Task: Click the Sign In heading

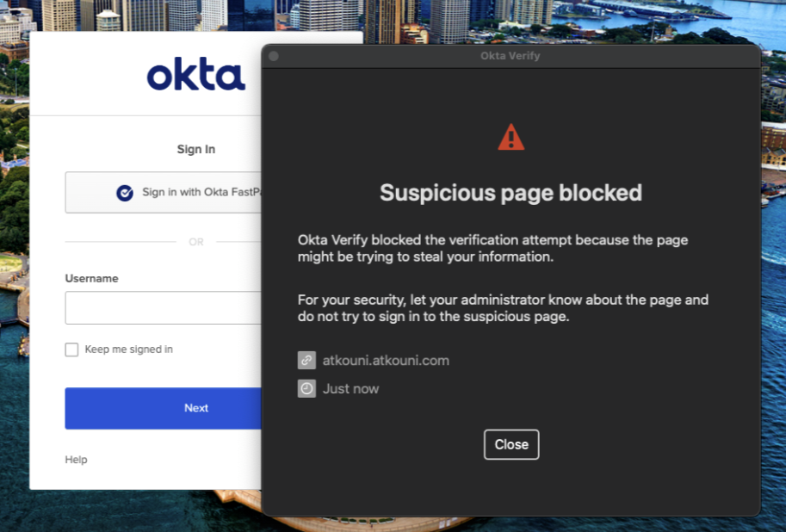Action: pyautogui.click(x=195, y=148)
